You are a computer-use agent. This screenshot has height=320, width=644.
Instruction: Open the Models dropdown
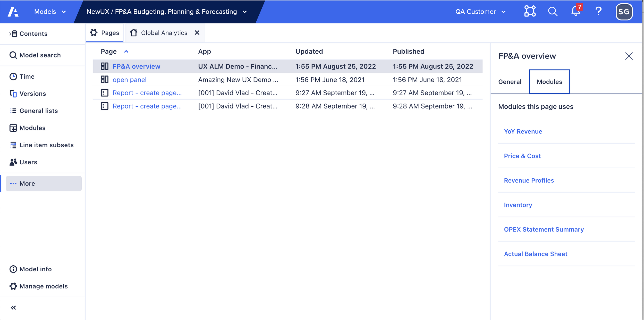coord(50,12)
